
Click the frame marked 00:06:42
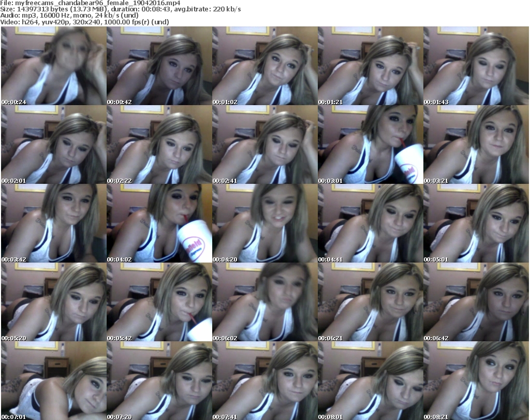pos(476,302)
